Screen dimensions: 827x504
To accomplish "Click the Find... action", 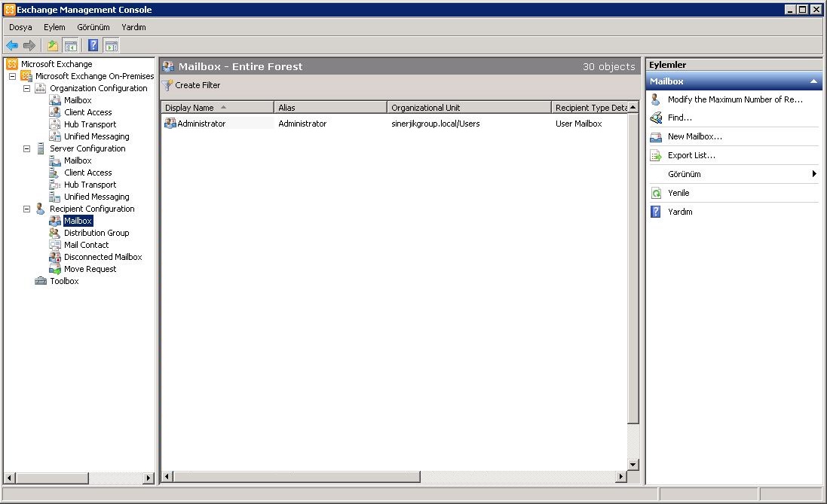I will point(680,118).
